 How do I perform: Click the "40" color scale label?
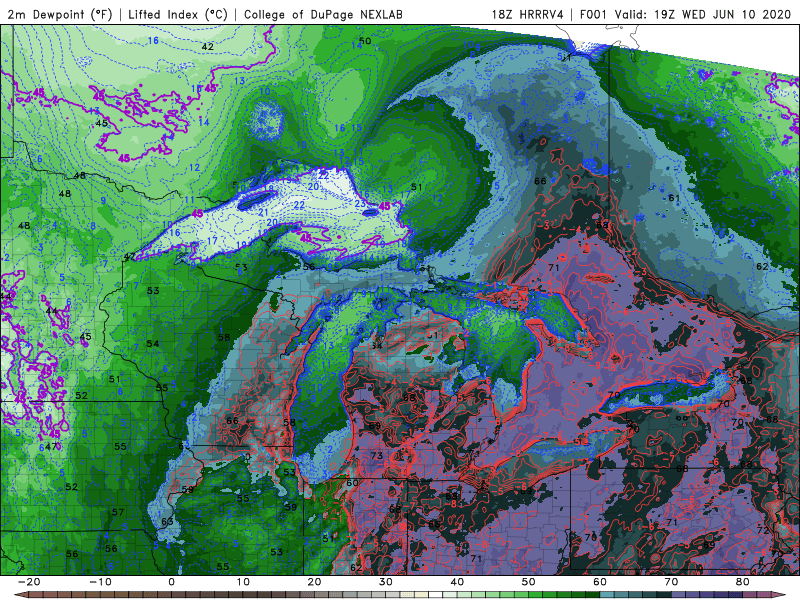click(x=457, y=582)
